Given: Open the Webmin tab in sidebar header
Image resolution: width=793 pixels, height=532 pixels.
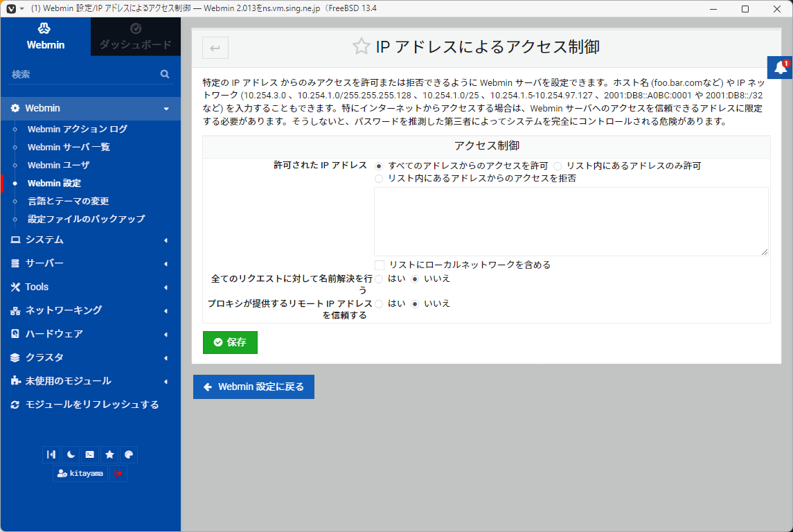Looking at the screenshot, I should tap(46, 37).
